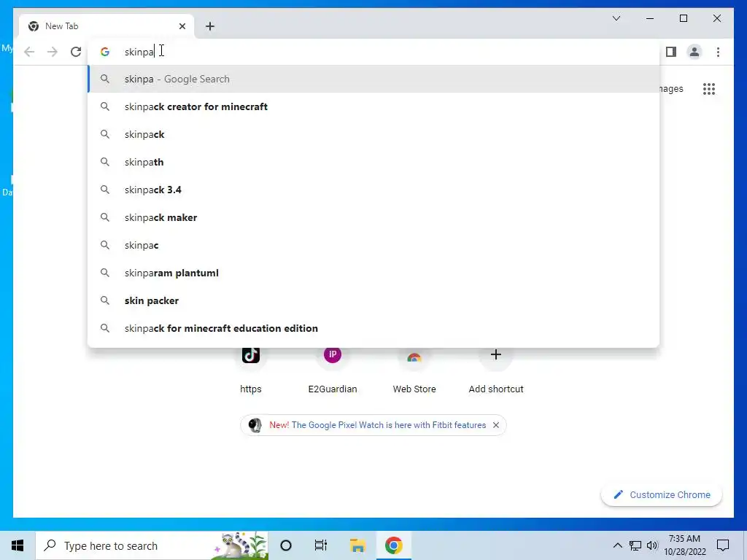
Task: Open Cortana circle icon on taskbar
Action: pyautogui.click(x=286, y=545)
